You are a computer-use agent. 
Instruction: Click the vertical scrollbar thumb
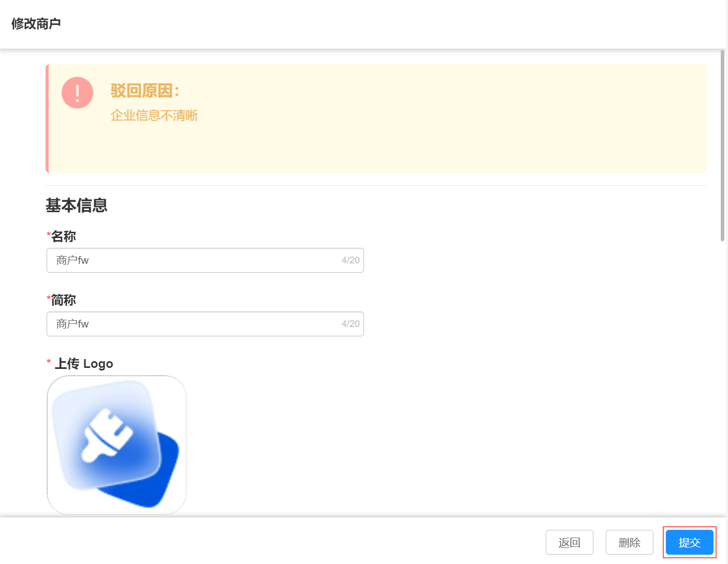[x=723, y=145]
